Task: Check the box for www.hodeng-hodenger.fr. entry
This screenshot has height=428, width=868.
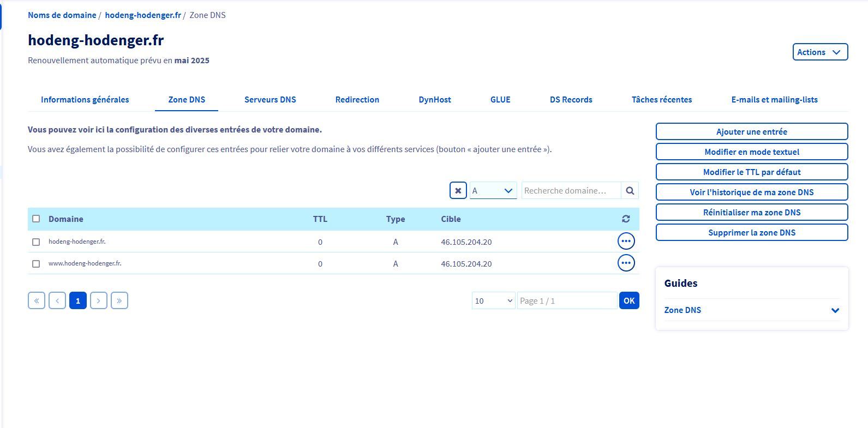Action: tap(36, 263)
